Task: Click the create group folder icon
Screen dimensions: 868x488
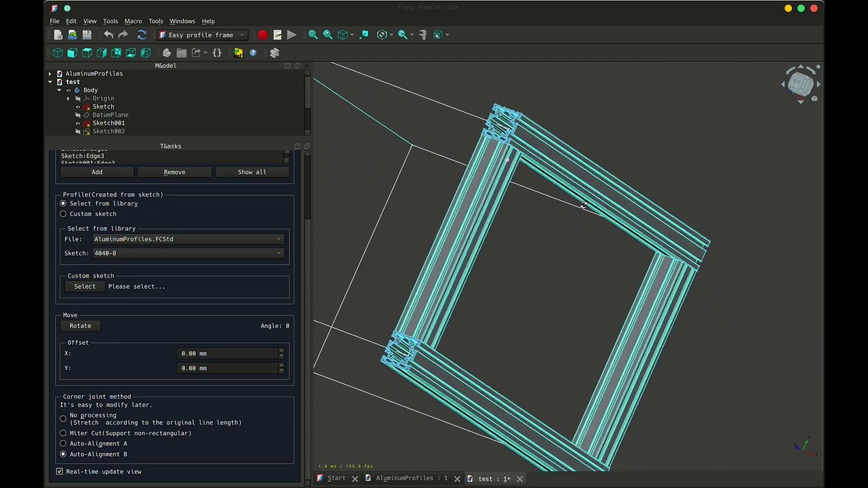Action: pyautogui.click(x=182, y=53)
